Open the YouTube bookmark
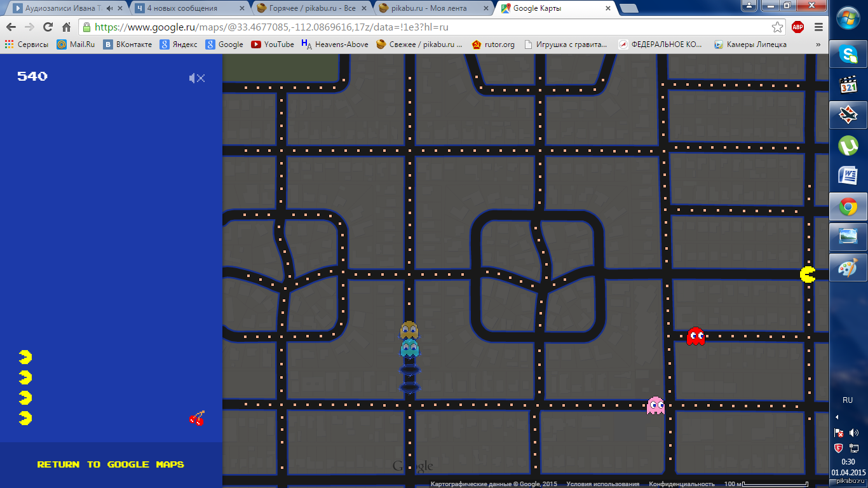Viewport: 868px width, 488px height. click(x=273, y=44)
